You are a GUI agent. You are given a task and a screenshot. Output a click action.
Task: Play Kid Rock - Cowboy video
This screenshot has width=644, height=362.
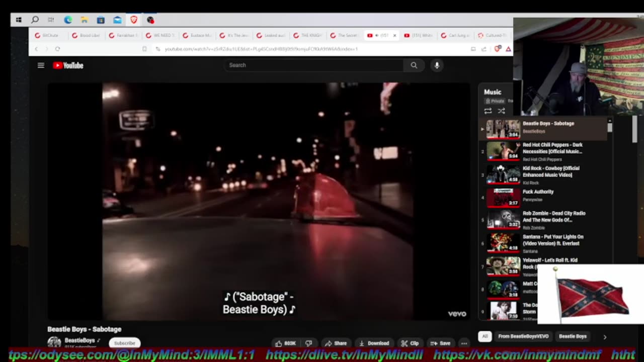(x=544, y=175)
